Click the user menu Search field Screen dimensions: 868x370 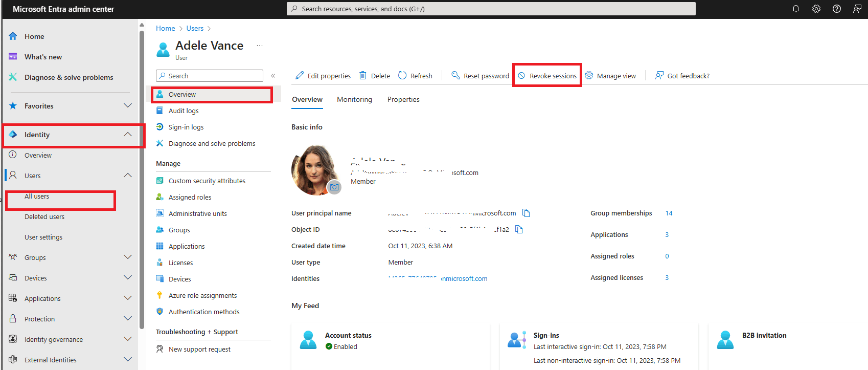pyautogui.click(x=210, y=76)
